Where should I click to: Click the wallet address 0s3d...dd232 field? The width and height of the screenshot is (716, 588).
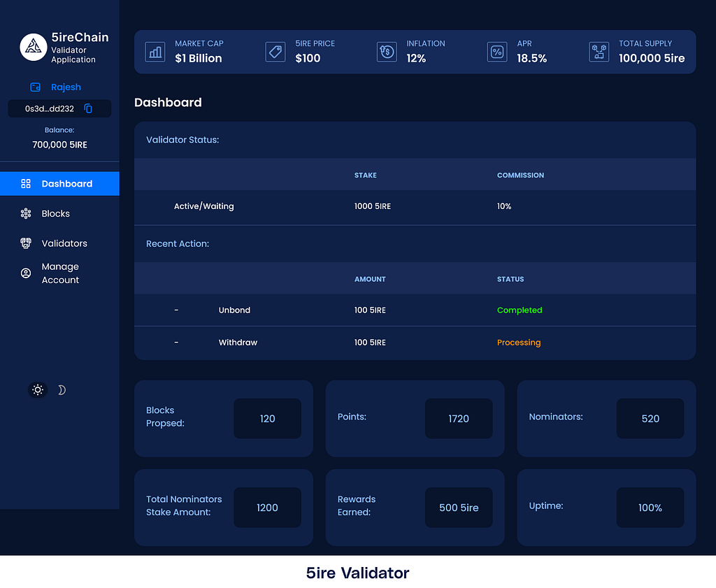(60, 108)
